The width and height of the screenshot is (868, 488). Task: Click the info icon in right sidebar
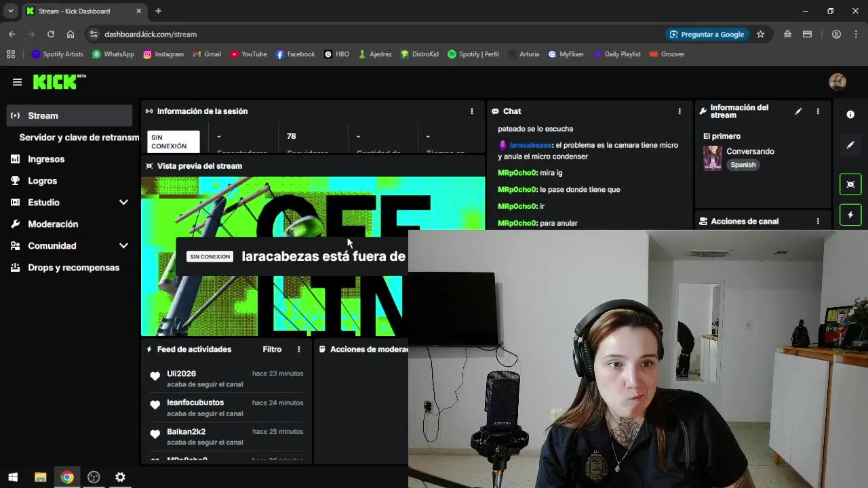click(x=850, y=115)
